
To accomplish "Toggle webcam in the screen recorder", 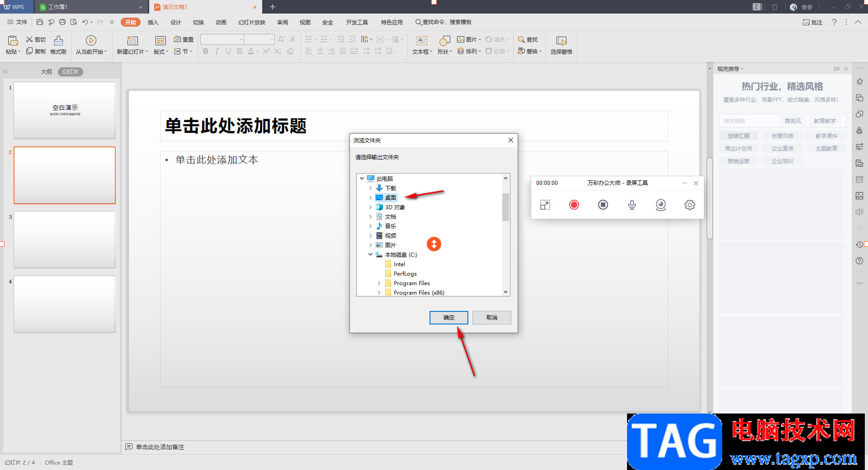I will click(x=661, y=205).
